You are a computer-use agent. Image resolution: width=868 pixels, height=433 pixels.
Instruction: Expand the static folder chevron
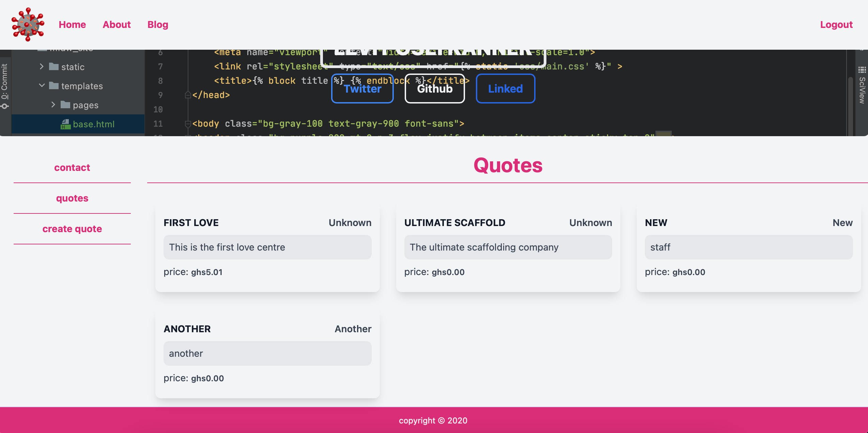click(x=42, y=67)
